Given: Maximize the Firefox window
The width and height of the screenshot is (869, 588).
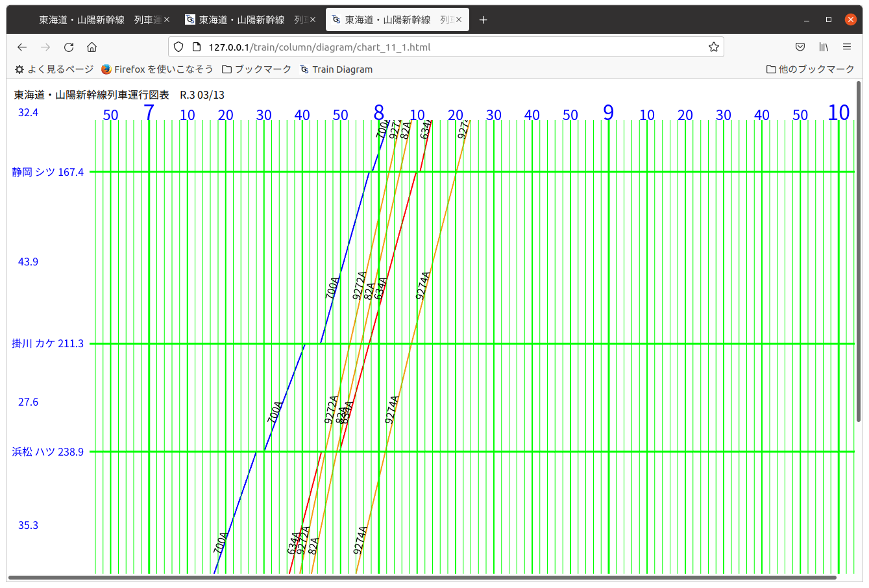Looking at the screenshot, I should [829, 20].
